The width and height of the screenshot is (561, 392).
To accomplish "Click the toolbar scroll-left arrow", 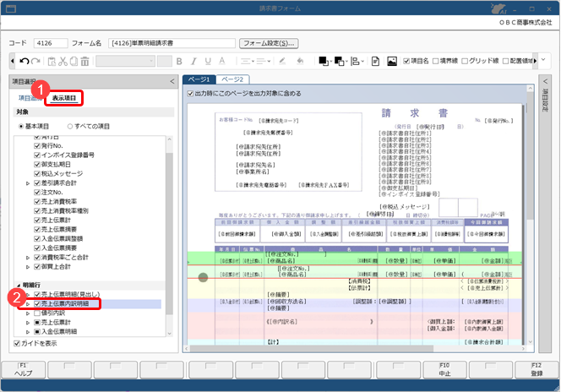I will coord(13,61).
